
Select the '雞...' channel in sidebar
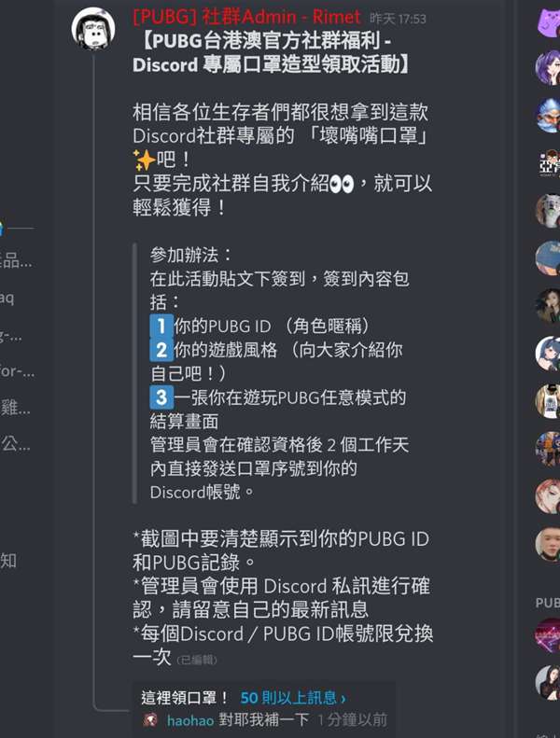[x=16, y=407]
